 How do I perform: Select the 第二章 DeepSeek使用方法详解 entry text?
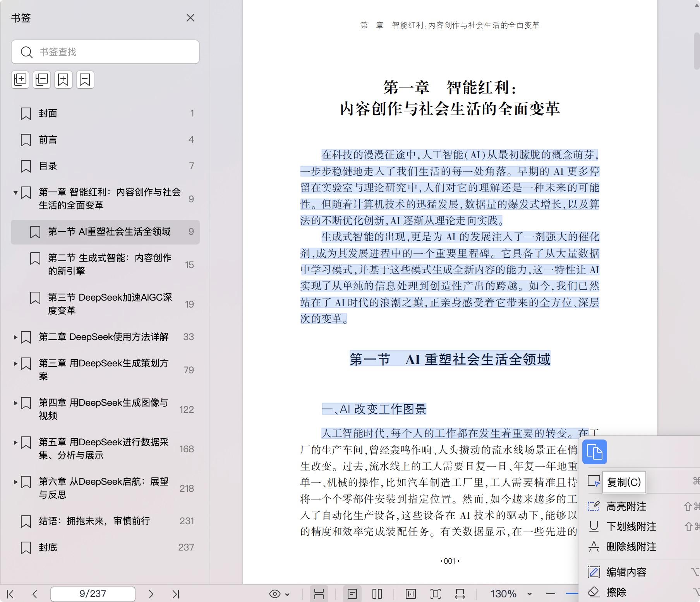(x=104, y=337)
